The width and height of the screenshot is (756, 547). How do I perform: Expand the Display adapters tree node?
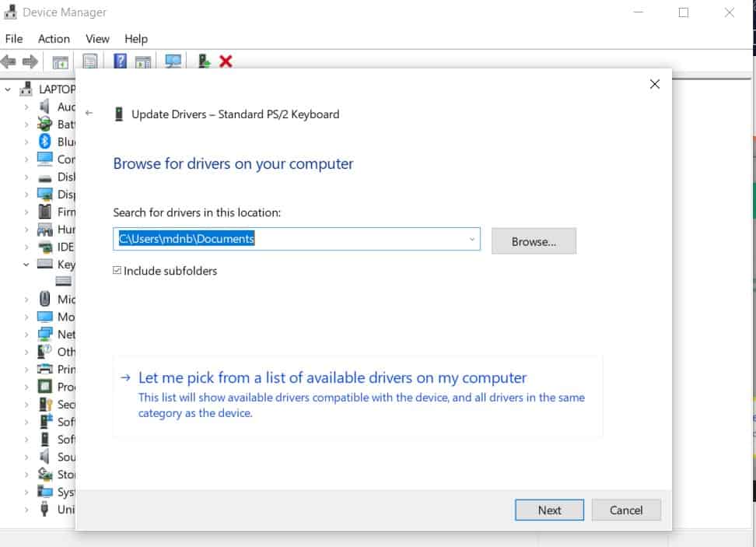tap(26, 194)
